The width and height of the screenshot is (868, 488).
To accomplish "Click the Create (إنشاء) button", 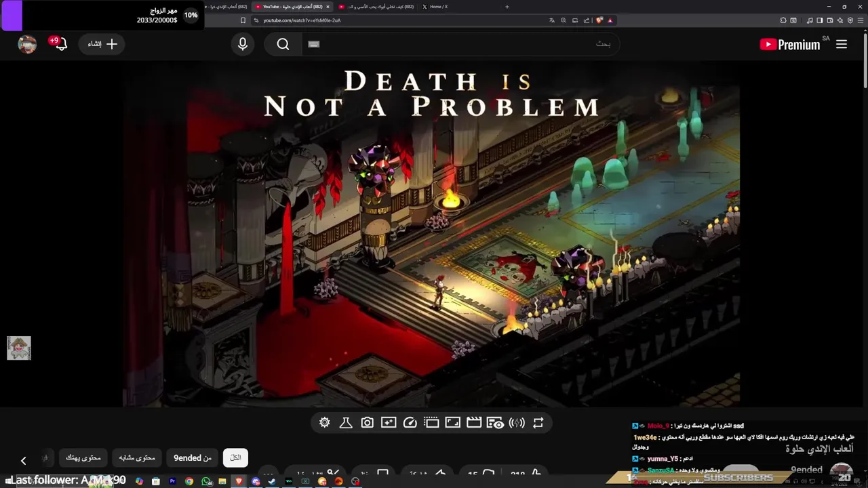I will click(x=102, y=44).
